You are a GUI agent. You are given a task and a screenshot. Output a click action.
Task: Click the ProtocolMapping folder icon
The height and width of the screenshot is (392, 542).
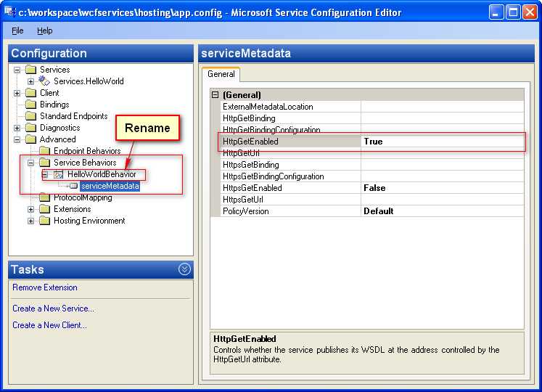44,197
